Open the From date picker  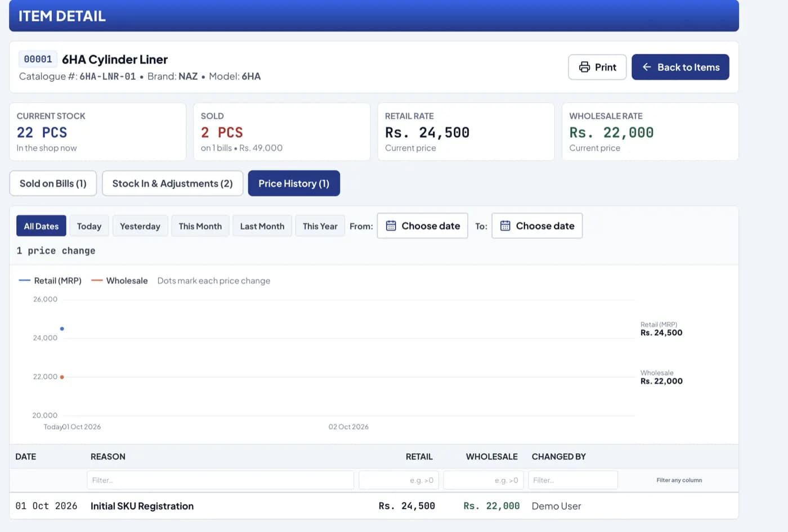[x=423, y=226]
